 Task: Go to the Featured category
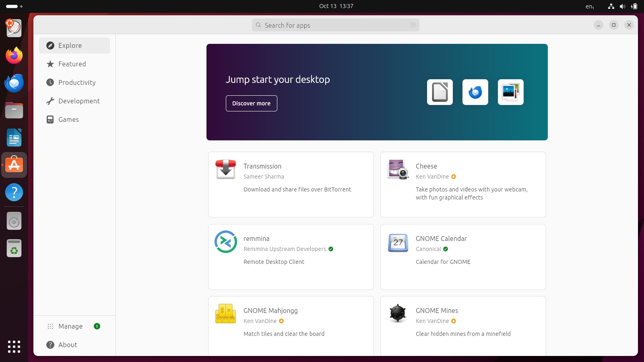[74, 64]
